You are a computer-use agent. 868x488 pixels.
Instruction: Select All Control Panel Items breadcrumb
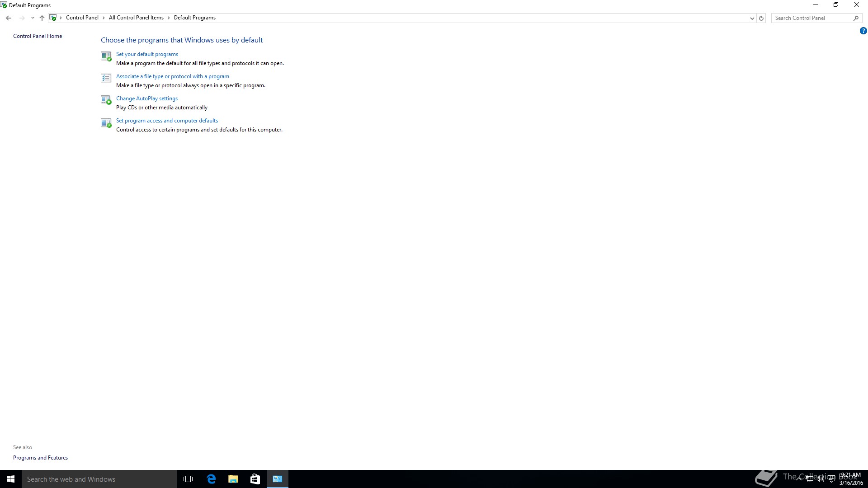tap(136, 18)
